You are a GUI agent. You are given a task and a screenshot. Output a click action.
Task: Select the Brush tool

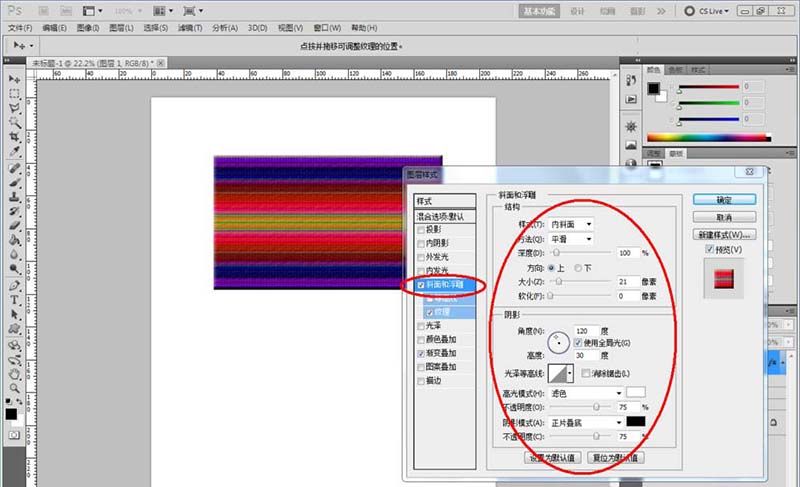14,183
